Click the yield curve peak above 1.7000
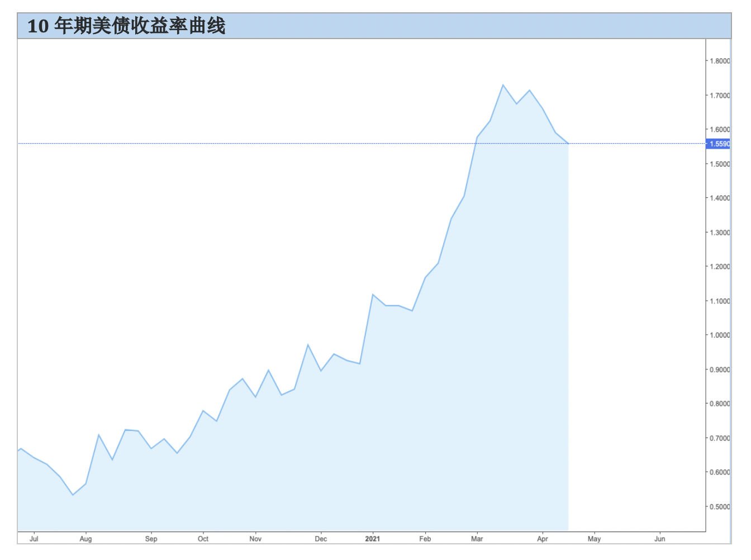The width and height of the screenshot is (751, 560). (x=503, y=85)
